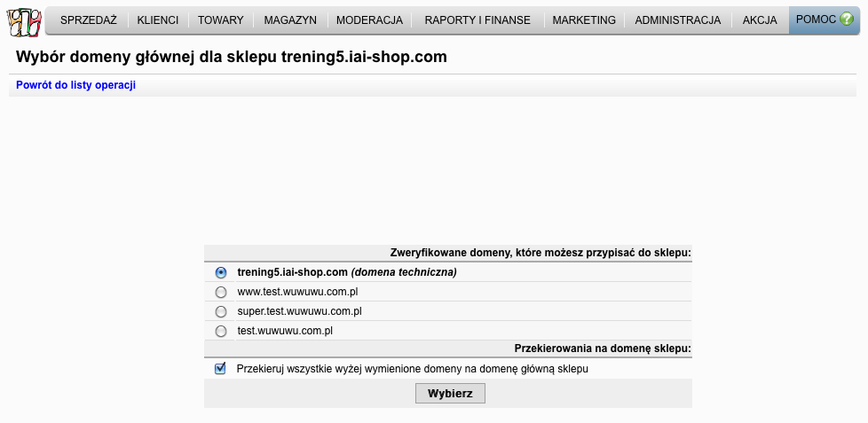Follow the Powrót do listy operacji link
The width and height of the screenshot is (868, 423).
click(x=75, y=85)
